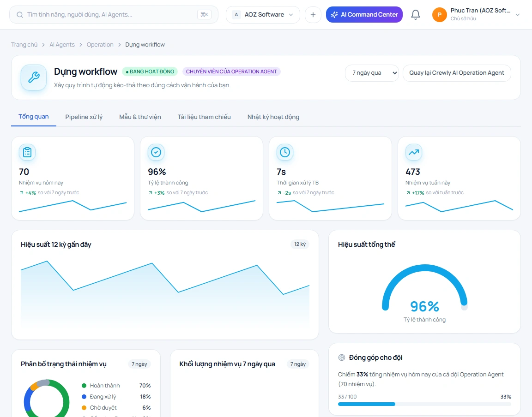Screen dimensions: 532x417
Task: Click the orange P user avatar
Action: [x=439, y=15]
